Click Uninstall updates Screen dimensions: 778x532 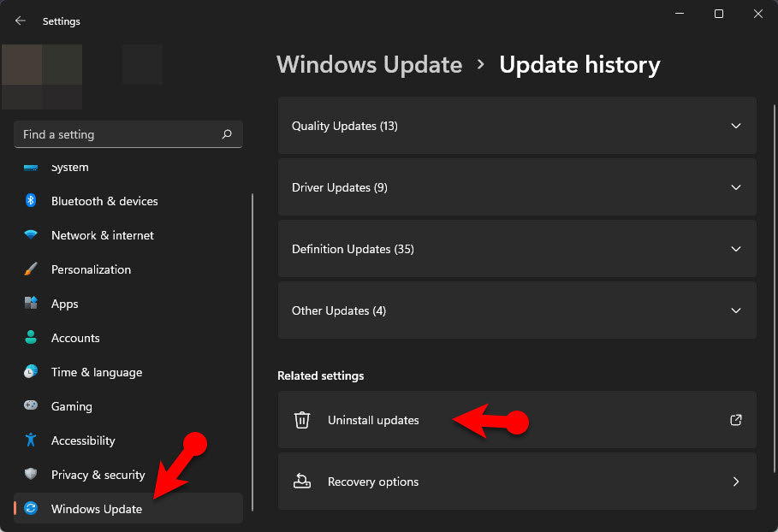[517, 420]
